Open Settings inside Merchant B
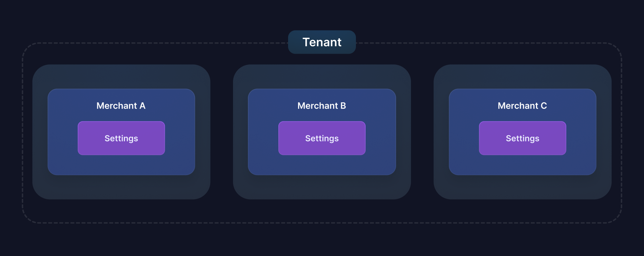Image resolution: width=644 pixels, height=256 pixels. (x=322, y=138)
